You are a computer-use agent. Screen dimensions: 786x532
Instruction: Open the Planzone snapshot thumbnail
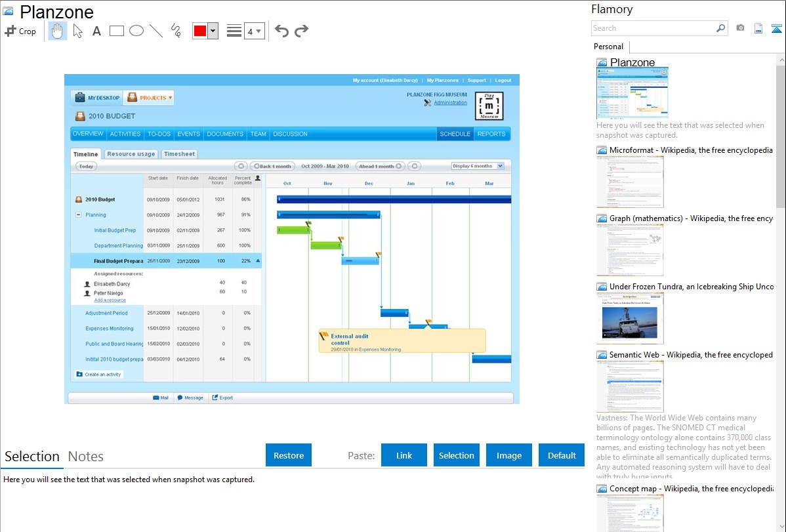(x=632, y=92)
